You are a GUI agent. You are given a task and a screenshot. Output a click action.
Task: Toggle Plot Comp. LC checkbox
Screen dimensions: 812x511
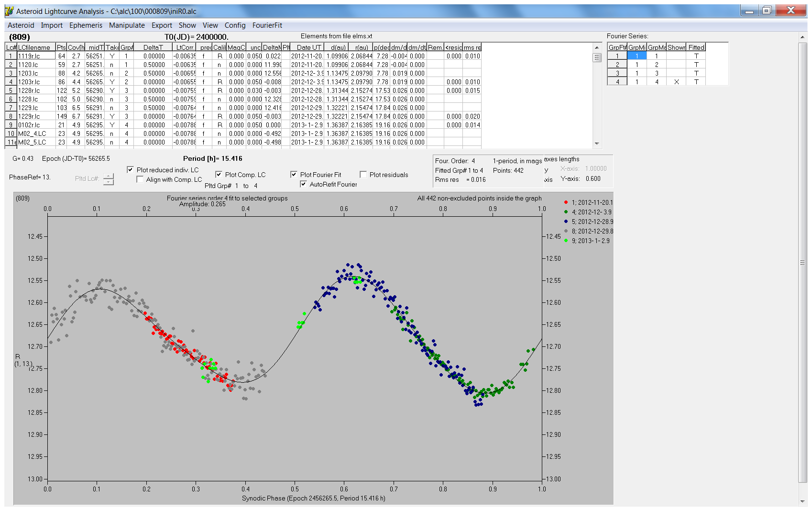tap(219, 175)
